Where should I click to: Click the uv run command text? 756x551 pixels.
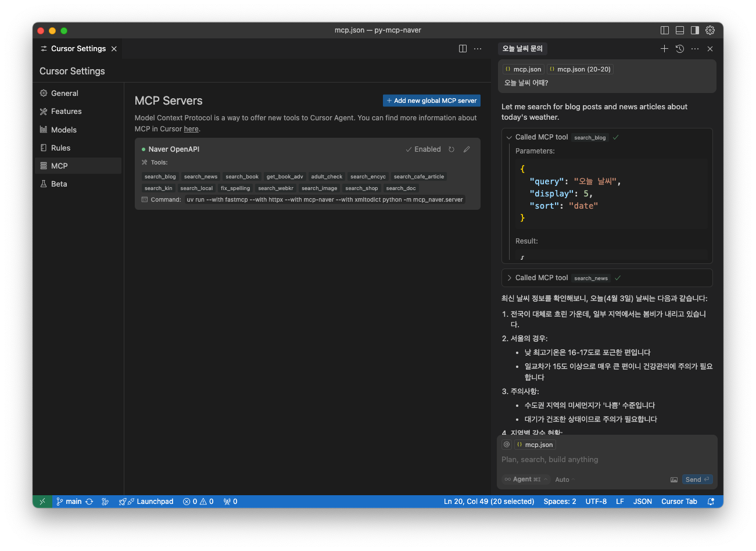(x=325, y=199)
